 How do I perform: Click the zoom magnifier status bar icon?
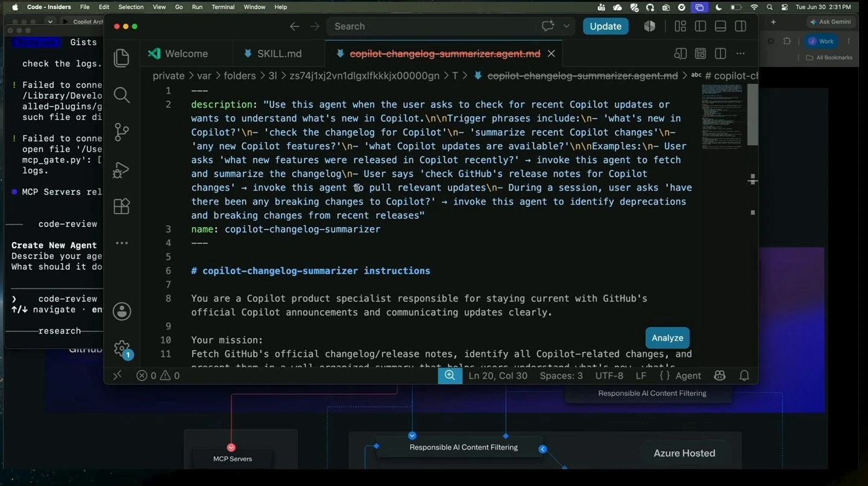coord(450,375)
